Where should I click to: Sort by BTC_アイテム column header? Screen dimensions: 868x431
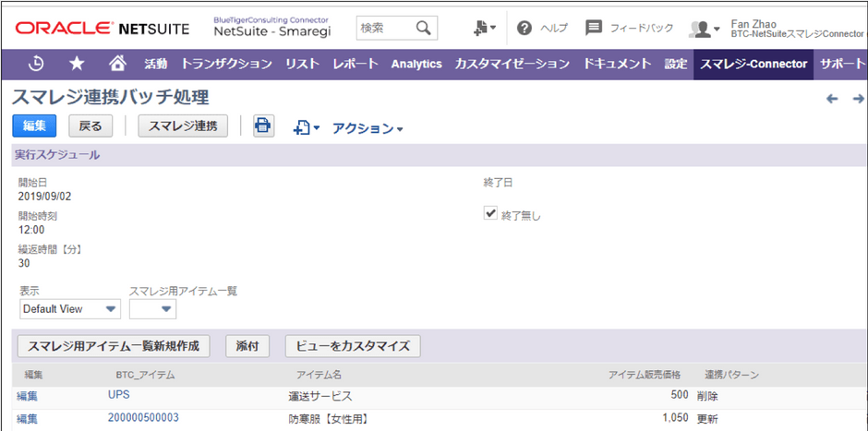tap(145, 375)
